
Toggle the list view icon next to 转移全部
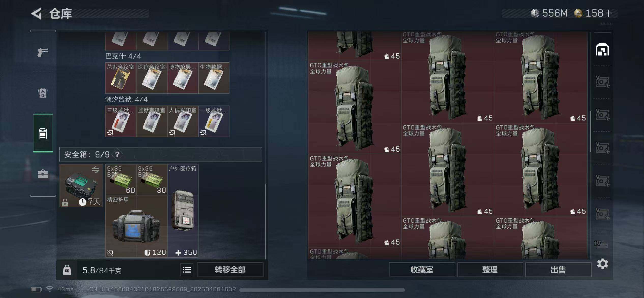pos(187,270)
